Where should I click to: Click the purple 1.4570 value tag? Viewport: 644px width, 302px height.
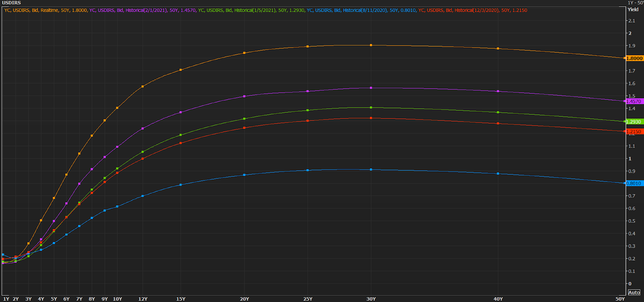click(x=634, y=101)
